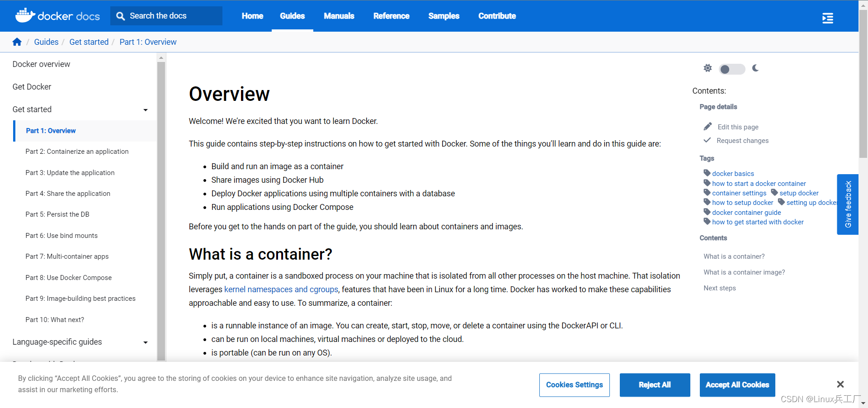Image resolution: width=868 pixels, height=408 pixels.
Task: Select Part 7: Multi-container apps
Action: pos(67,256)
